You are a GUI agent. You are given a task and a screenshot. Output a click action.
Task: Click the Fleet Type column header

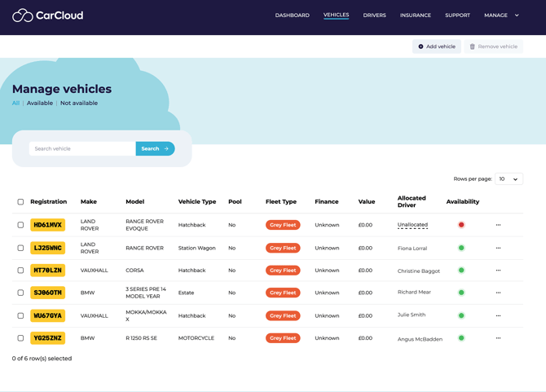(281, 201)
